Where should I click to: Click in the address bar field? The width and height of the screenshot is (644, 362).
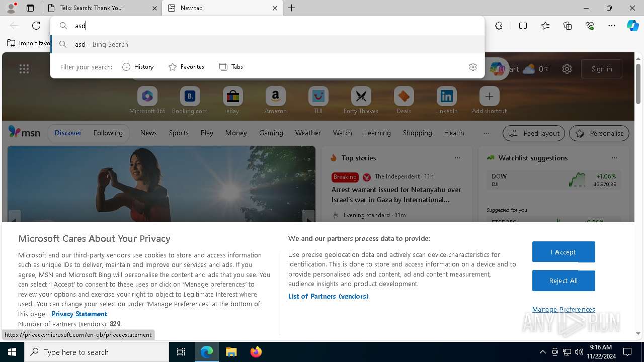click(x=268, y=26)
